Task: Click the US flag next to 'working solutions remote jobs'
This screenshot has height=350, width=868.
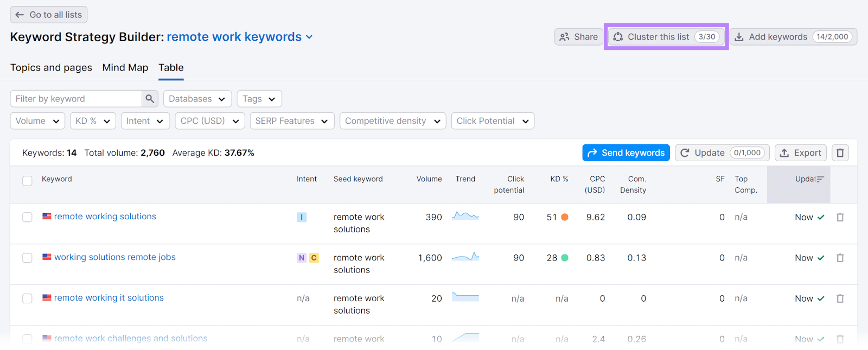Action: click(47, 257)
